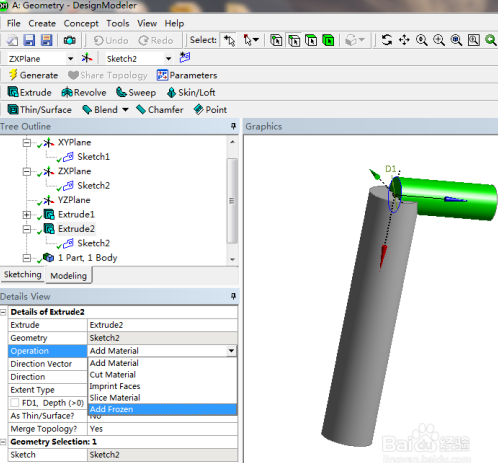The image size is (498, 463).
Task: Open the ZXPlane plane dropdown
Action: 70,59
